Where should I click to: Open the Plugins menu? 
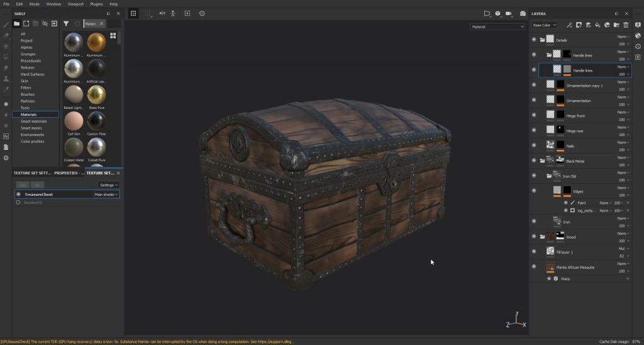pyautogui.click(x=96, y=4)
